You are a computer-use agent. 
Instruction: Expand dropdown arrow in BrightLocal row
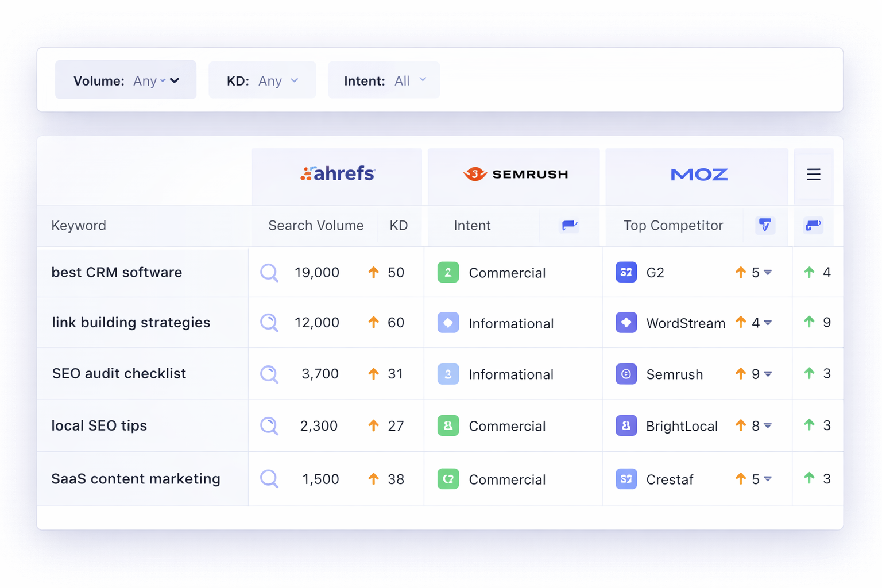click(768, 426)
